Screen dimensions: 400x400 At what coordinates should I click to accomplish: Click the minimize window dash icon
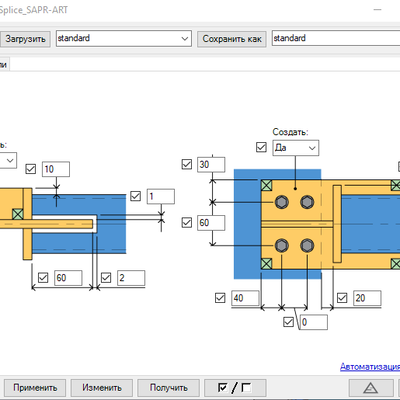[x=377, y=10]
